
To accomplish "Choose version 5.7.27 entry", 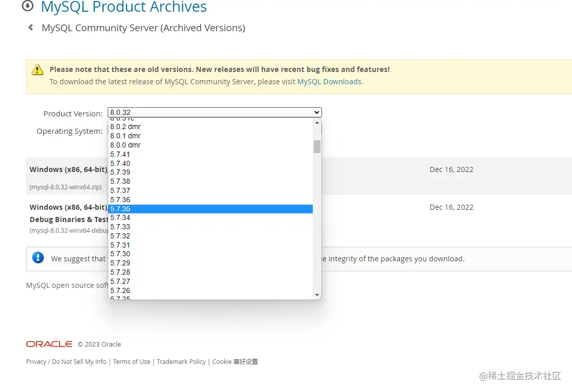I will coord(211,281).
